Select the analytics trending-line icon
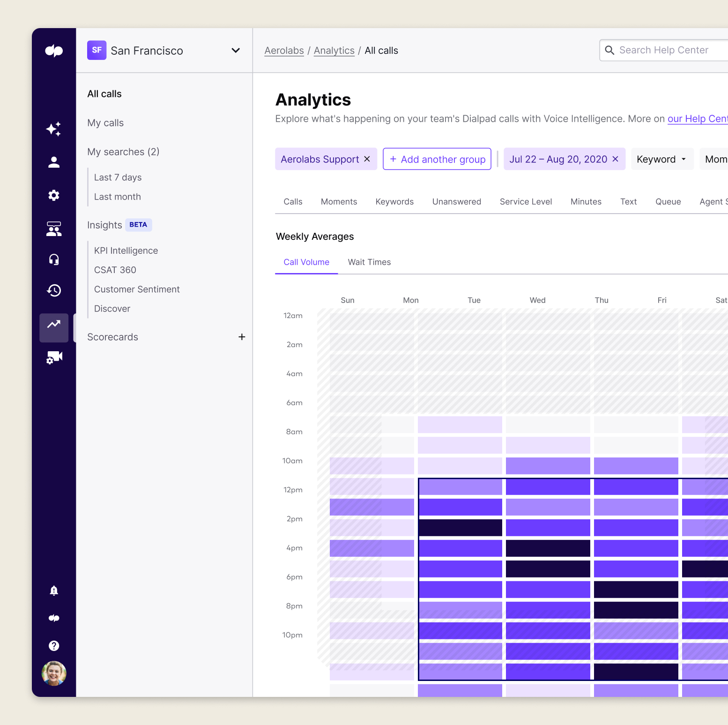 click(x=54, y=324)
